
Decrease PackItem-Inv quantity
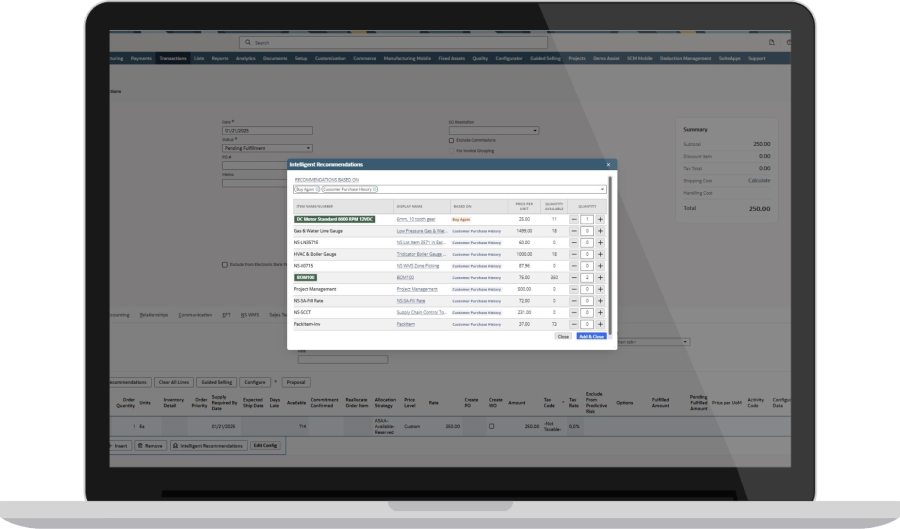pyautogui.click(x=573, y=324)
